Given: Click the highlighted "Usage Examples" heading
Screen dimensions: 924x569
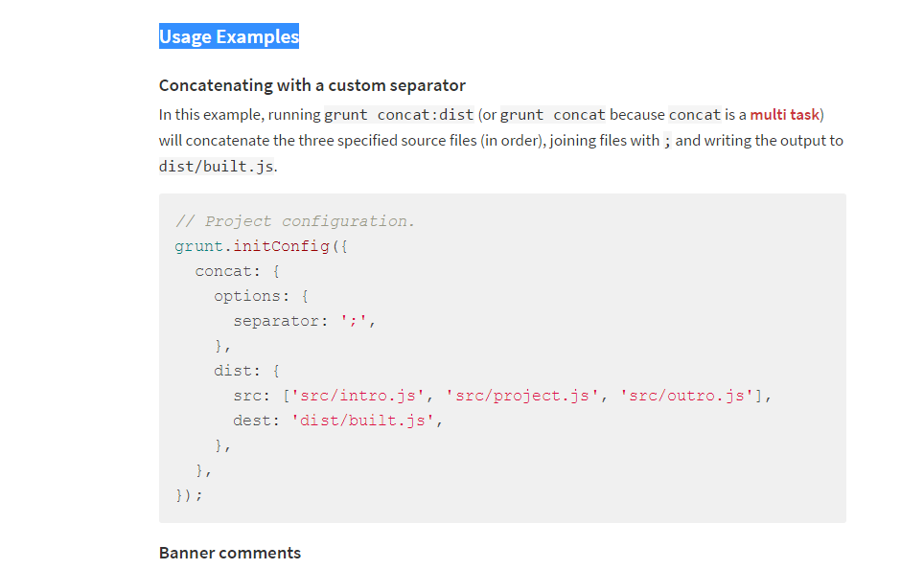Looking at the screenshot, I should (229, 37).
